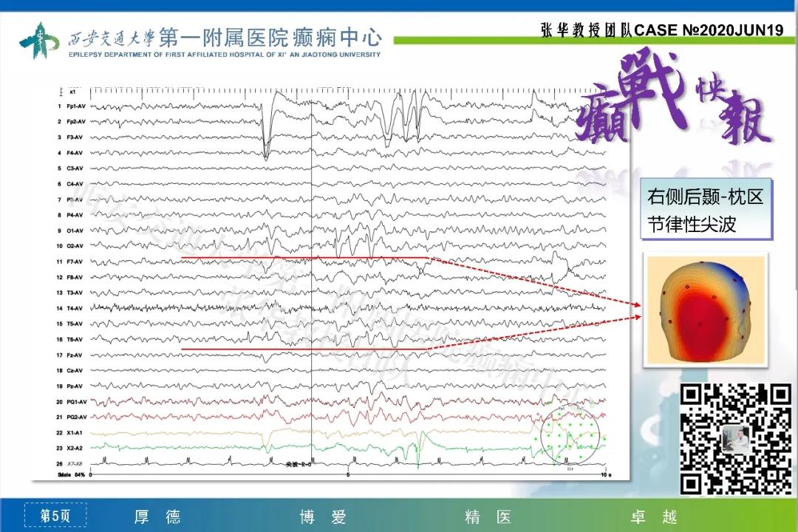Select the Fp1-AV channel label
The height and width of the screenshot is (532, 798).
point(73,106)
